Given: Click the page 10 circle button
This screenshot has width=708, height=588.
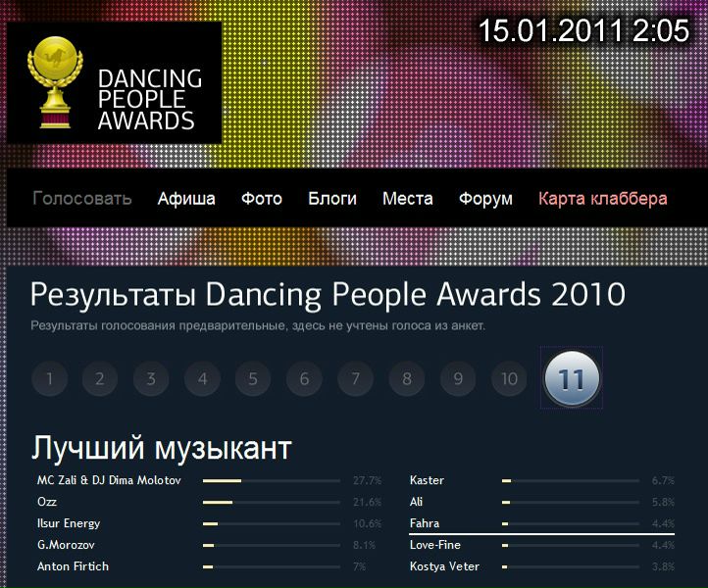Looking at the screenshot, I should (509, 379).
